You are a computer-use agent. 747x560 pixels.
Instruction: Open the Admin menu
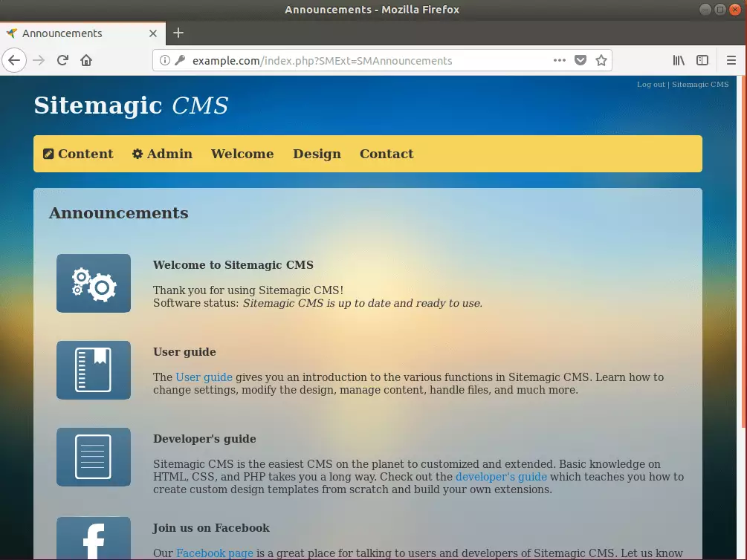(162, 154)
